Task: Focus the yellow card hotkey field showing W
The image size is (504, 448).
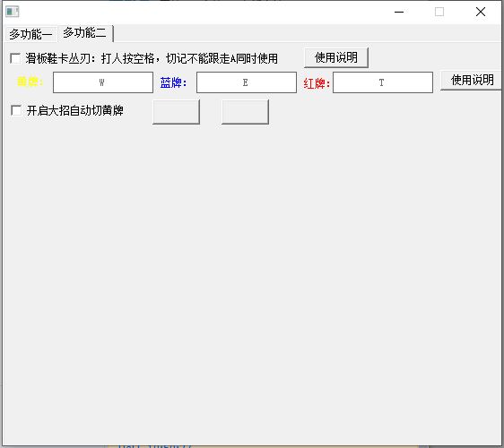Action: [103, 82]
